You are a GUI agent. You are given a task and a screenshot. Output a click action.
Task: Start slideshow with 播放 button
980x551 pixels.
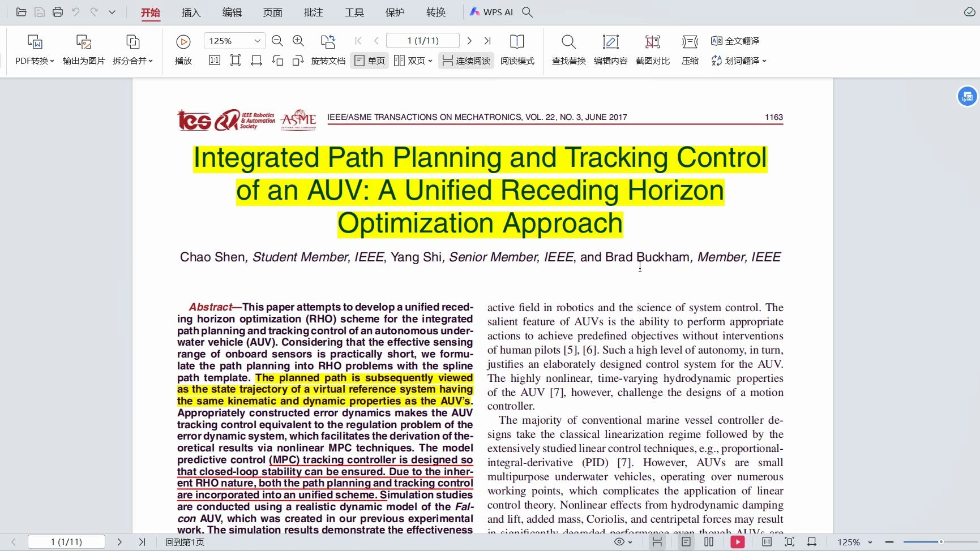coord(183,50)
